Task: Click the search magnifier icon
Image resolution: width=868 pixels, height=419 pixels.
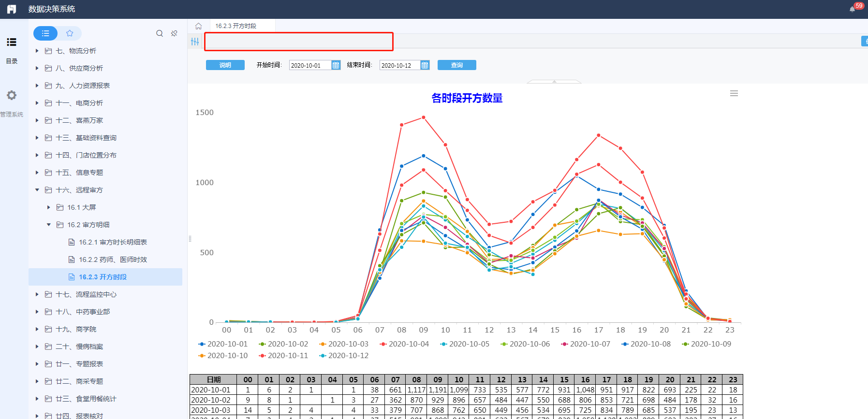Action: click(160, 33)
